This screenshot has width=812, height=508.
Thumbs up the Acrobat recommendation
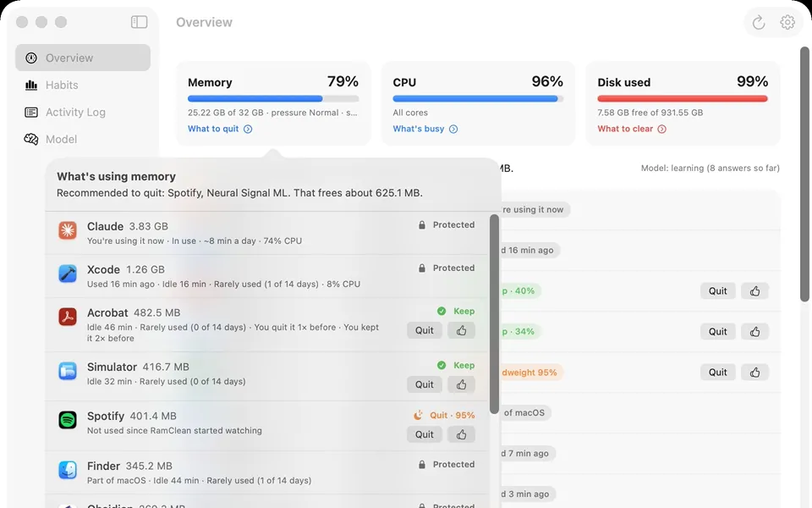tap(462, 330)
